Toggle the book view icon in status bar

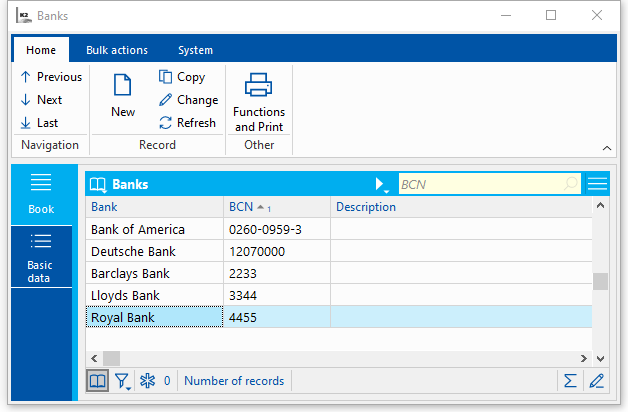pos(97,381)
